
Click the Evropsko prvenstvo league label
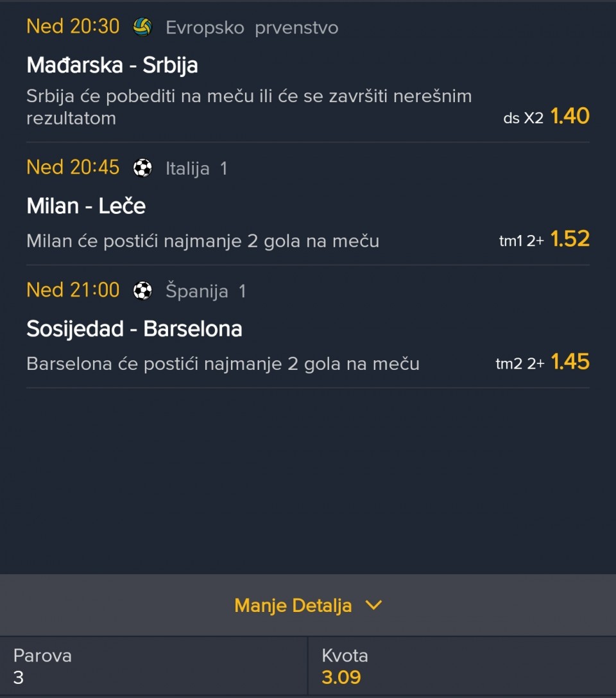252,28
